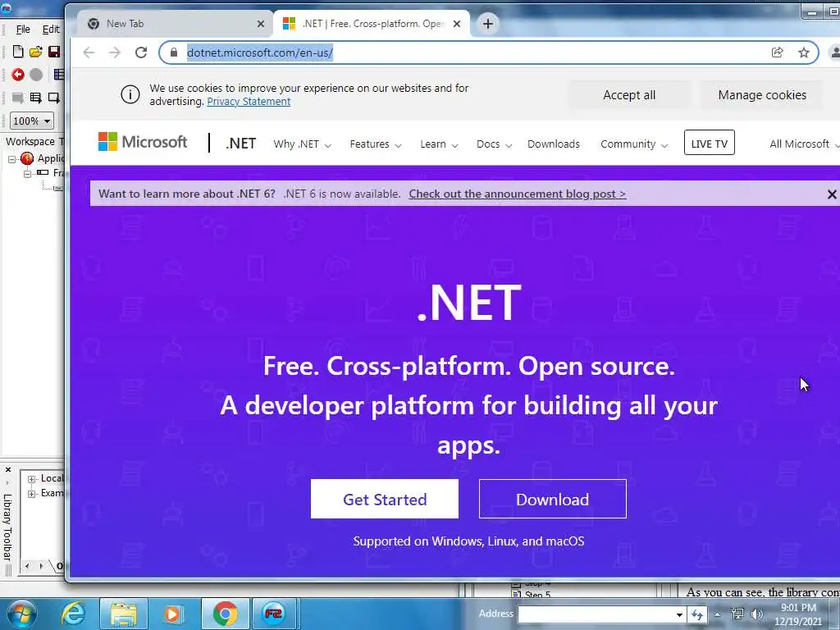Viewport: 840px width, 630px height.
Task: Expand the Community menu
Action: (634, 144)
